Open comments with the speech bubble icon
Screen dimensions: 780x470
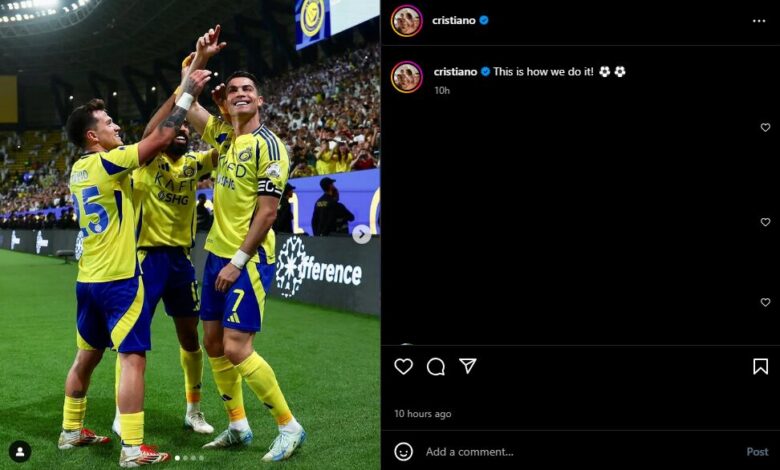(x=436, y=367)
